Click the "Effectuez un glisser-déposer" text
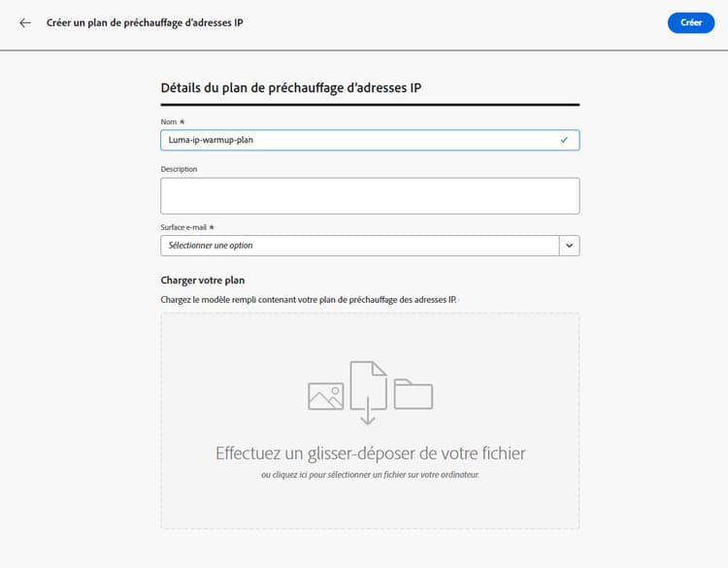728x568 pixels. pos(370,453)
